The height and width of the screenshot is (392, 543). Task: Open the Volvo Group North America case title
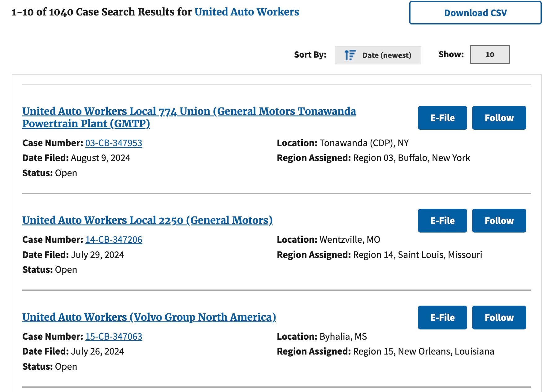[x=149, y=317]
